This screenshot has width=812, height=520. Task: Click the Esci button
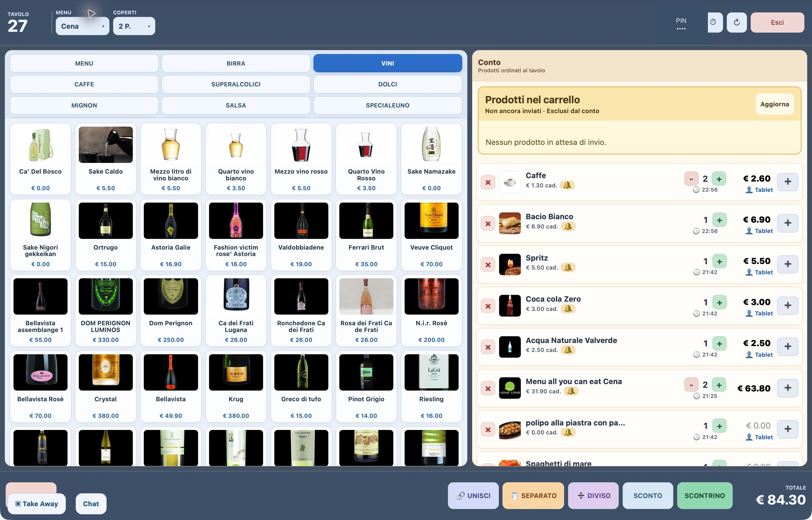tap(777, 22)
